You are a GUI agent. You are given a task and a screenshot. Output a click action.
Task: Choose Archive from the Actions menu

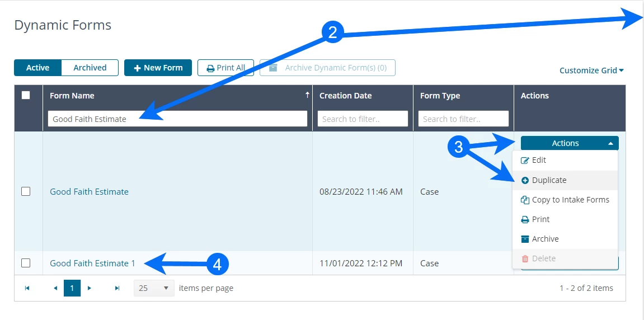coord(565,239)
